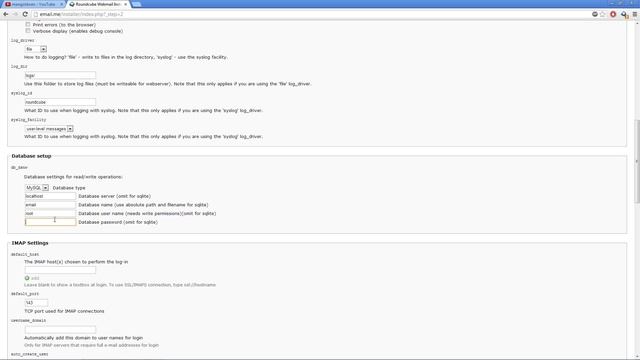Focus the Database password field
Viewport: 640px width, 360px height.
tap(50, 222)
